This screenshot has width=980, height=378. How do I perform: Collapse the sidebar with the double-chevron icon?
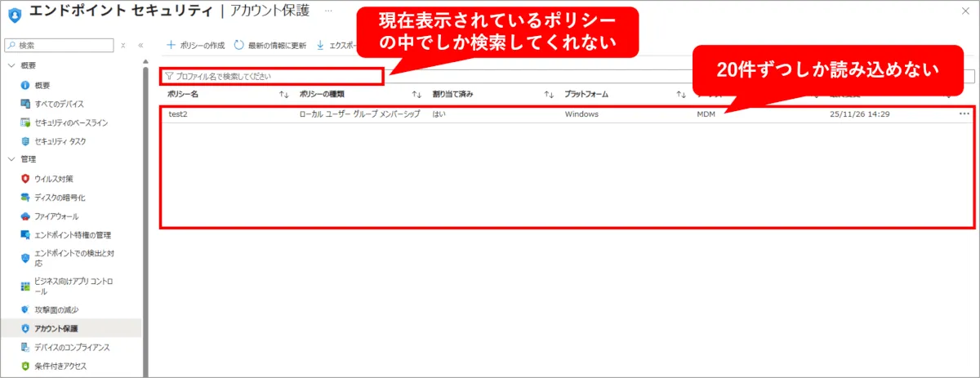(x=140, y=46)
